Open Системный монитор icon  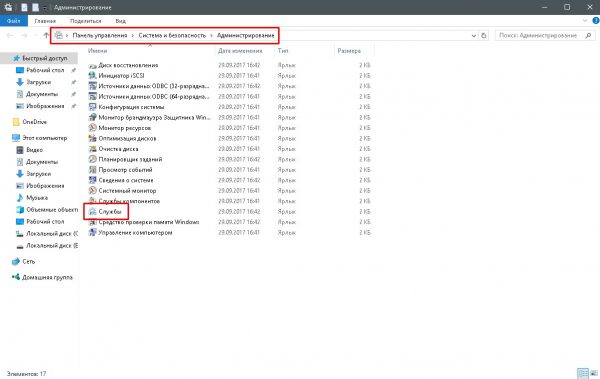(93, 190)
